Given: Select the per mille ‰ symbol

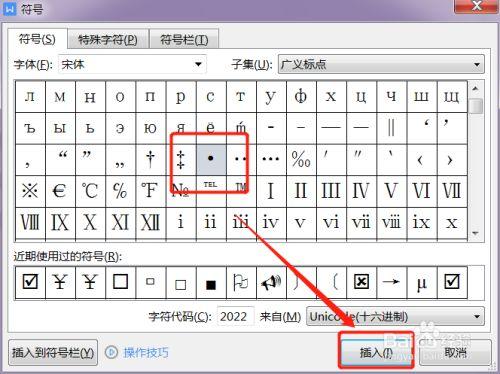Looking at the screenshot, I should tap(301, 159).
